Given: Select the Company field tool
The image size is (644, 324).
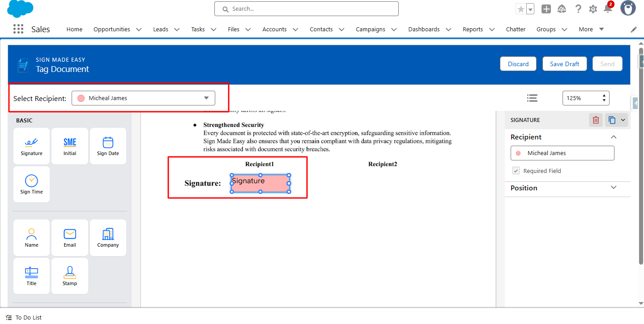Looking at the screenshot, I should click(x=108, y=237).
